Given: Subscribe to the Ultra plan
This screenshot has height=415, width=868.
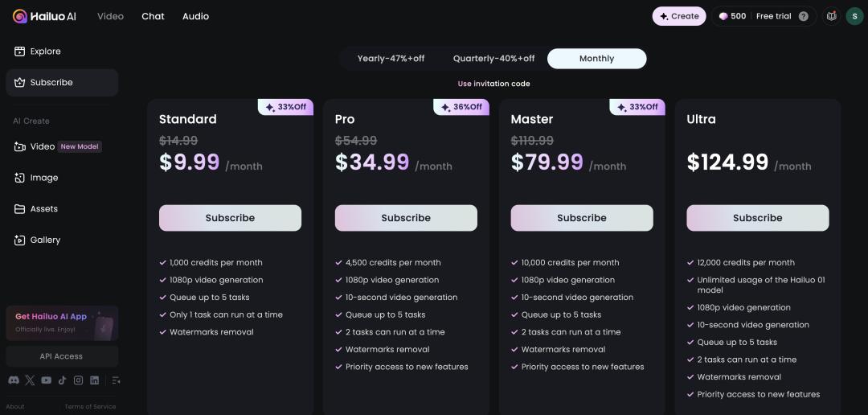Looking at the screenshot, I should coord(757,218).
